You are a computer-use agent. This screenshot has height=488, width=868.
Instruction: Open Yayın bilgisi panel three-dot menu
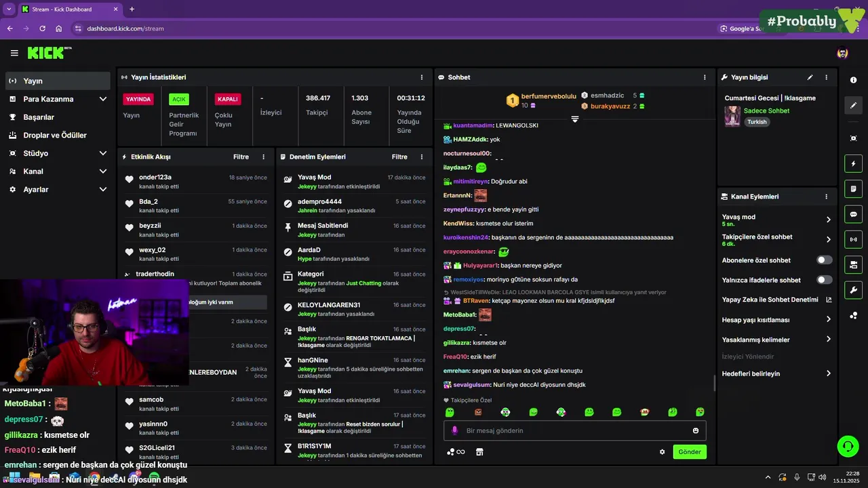coord(826,77)
